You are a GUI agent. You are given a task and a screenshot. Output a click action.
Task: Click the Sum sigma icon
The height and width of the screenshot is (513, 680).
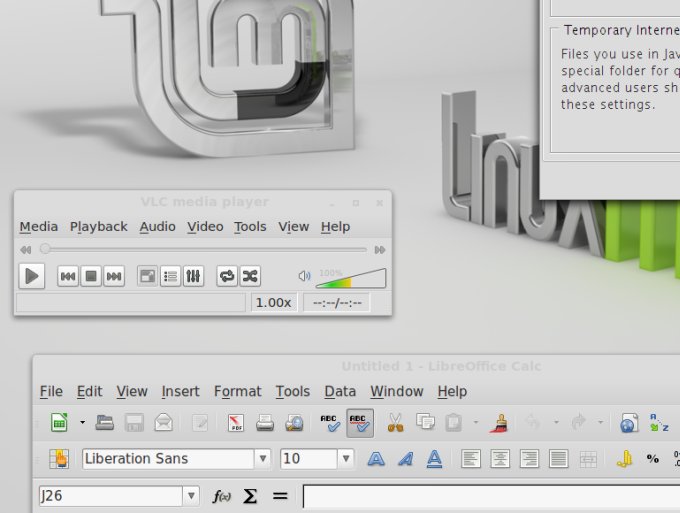(250, 496)
